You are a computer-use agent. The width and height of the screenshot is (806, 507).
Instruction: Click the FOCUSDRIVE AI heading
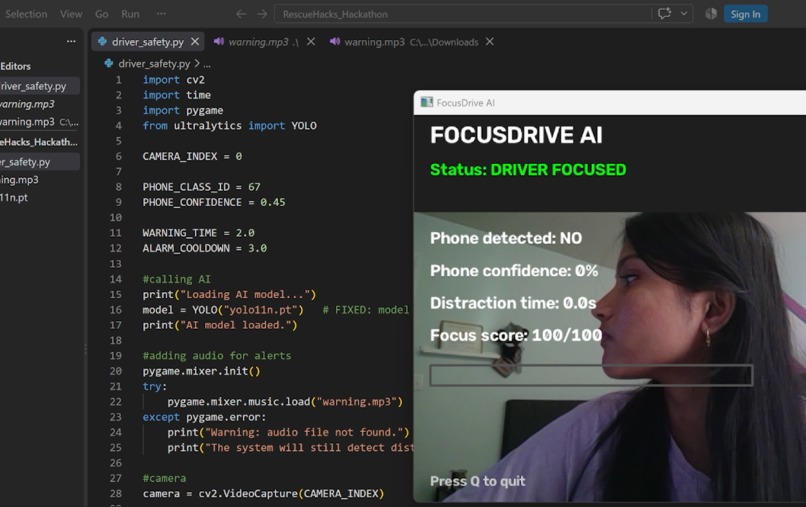pyautogui.click(x=516, y=135)
